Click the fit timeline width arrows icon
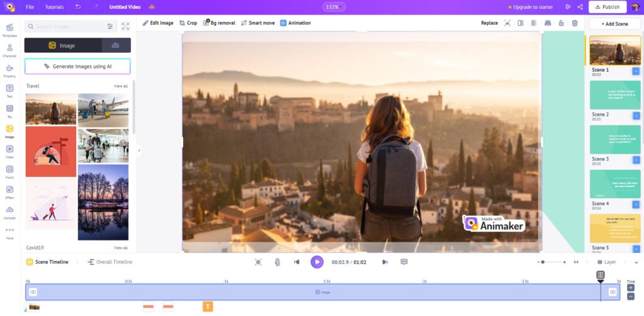 576,262
